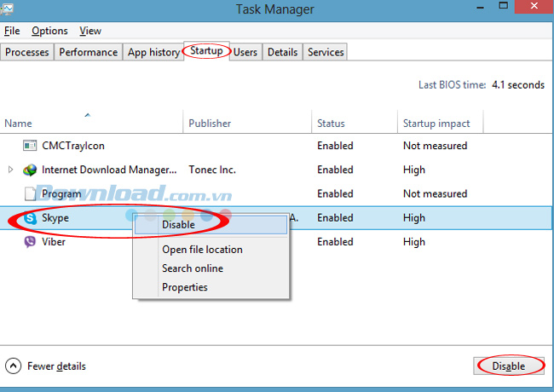Screen dimensions: 554x392
Task: Click the purple Viber icon
Action: [x=30, y=242]
